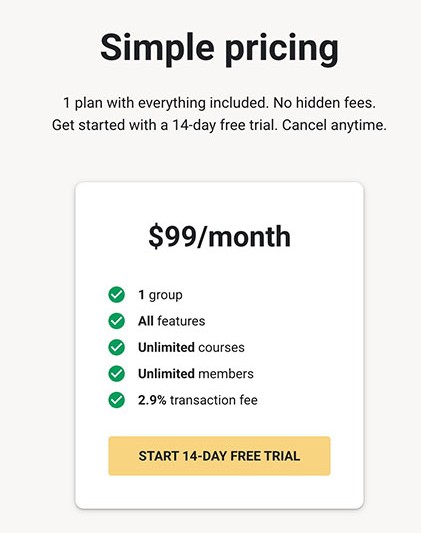Click the checkmark next to Unlimited courses
421x533 pixels.
coord(117,347)
